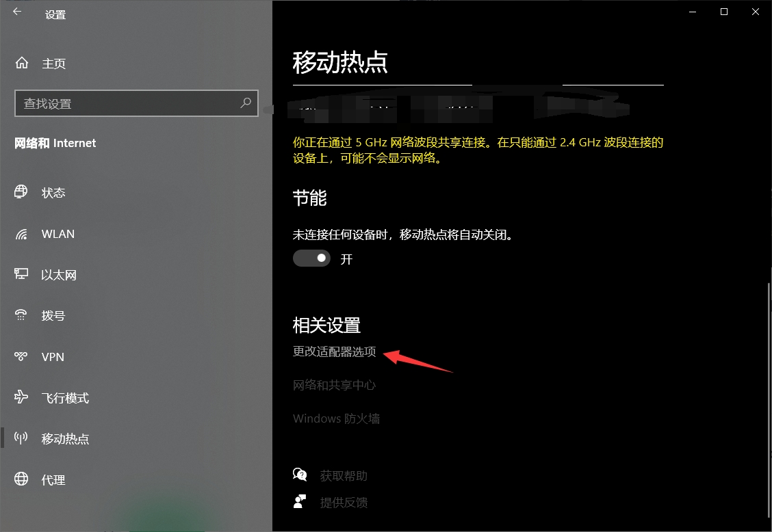The height and width of the screenshot is (532, 772).
Task: Click the mobile hotspot antenna icon
Action: tap(21, 438)
